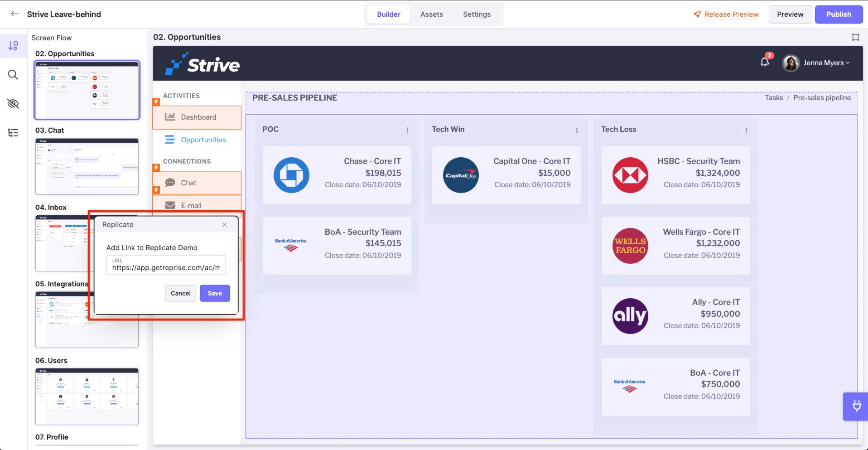Open the Settings tab

point(476,14)
